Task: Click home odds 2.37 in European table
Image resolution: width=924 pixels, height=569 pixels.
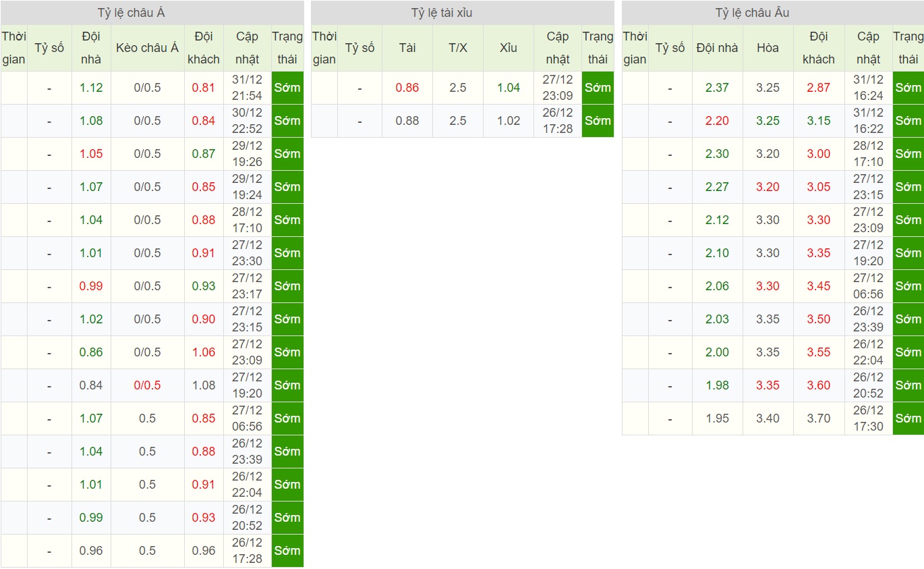Action: coord(717,88)
